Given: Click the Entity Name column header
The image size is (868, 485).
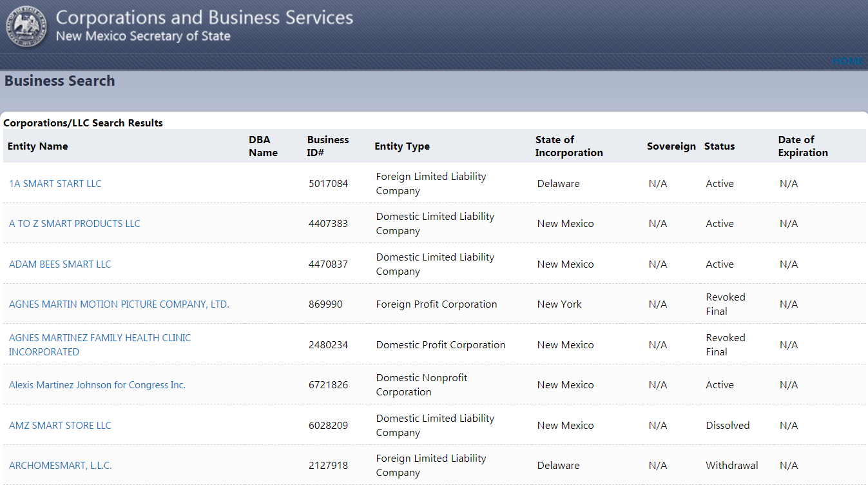Looking at the screenshot, I should point(37,146).
